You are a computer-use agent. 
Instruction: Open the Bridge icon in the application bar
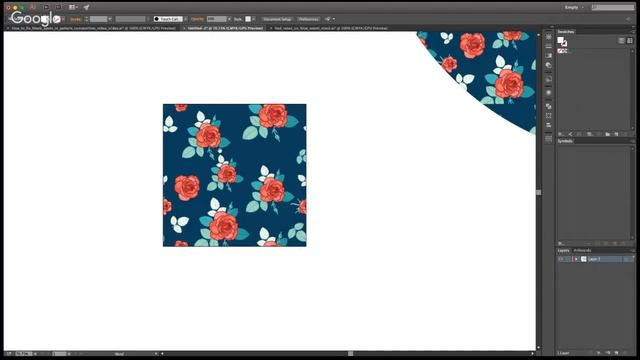tap(46, 7)
